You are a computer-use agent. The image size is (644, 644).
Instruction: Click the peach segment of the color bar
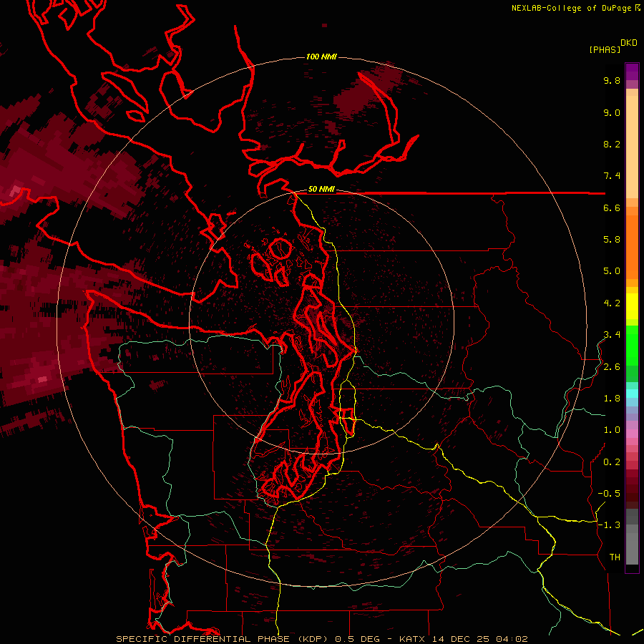pyautogui.click(x=632, y=147)
